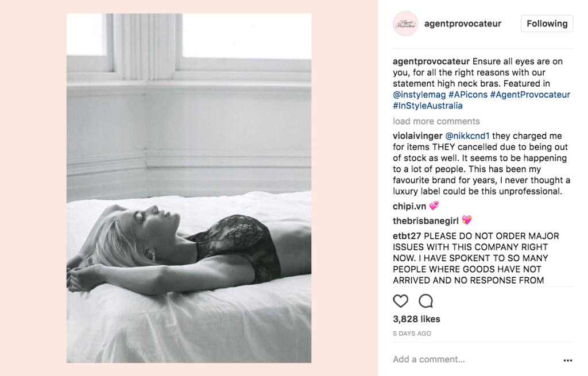This screenshot has width=588, height=376.
Task: Open the three-dot more options menu
Action: pos(568,361)
